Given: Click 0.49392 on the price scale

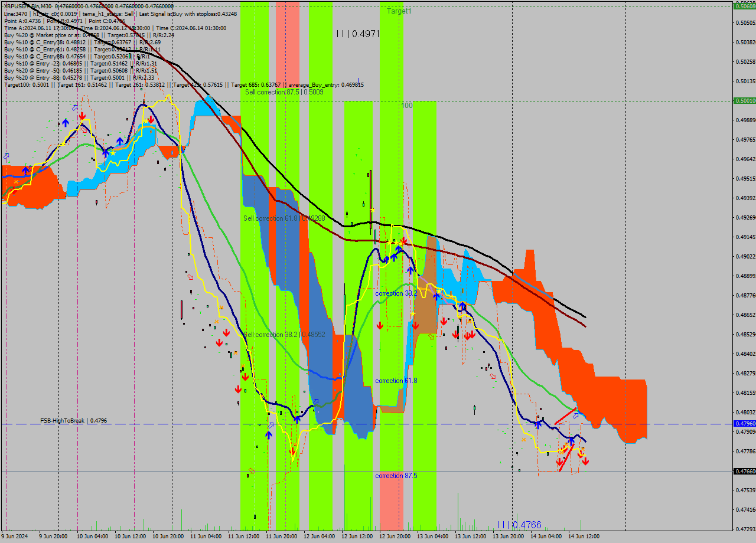Looking at the screenshot, I should point(745,198).
